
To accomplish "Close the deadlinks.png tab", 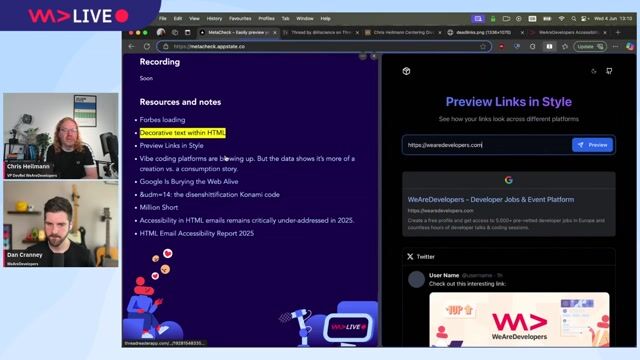I will pos(522,33).
